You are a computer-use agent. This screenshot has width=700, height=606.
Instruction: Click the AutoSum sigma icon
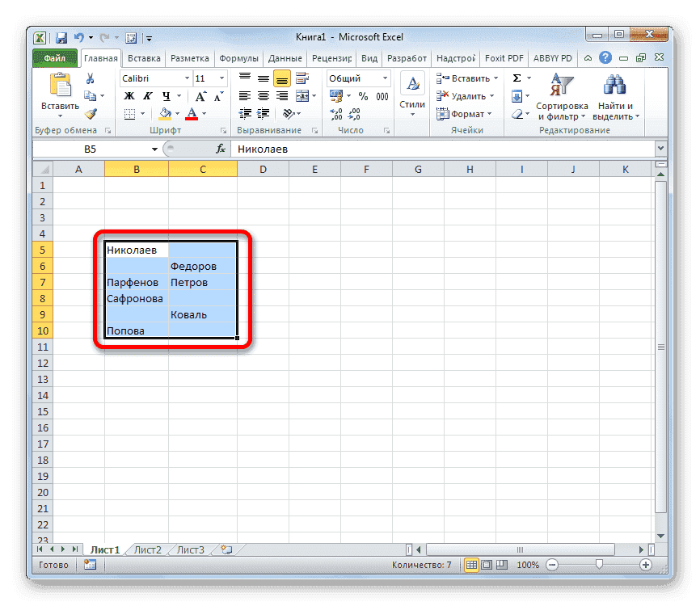pos(517,78)
